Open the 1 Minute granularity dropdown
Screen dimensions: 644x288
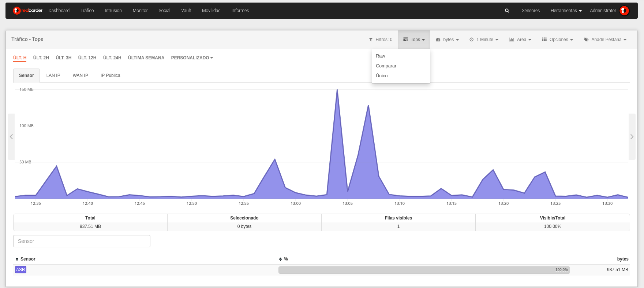(484, 40)
